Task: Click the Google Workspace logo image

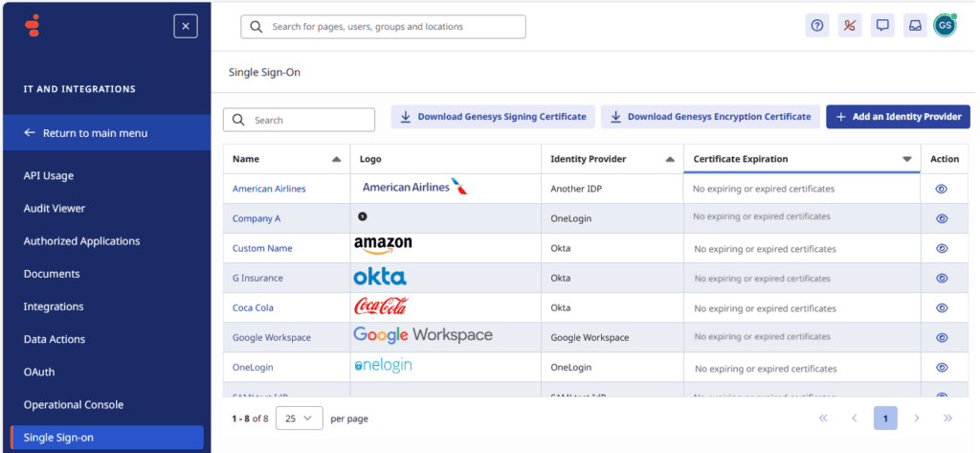Action: [x=423, y=335]
